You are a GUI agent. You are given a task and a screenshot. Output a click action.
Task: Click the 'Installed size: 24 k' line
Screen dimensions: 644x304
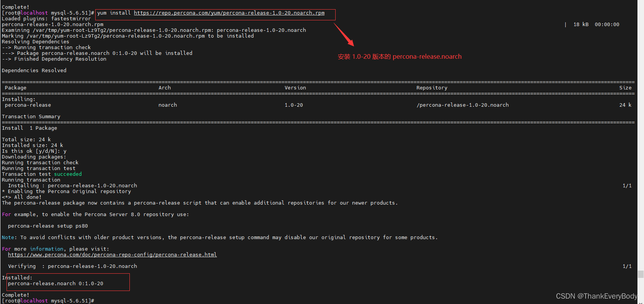tap(33, 145)
